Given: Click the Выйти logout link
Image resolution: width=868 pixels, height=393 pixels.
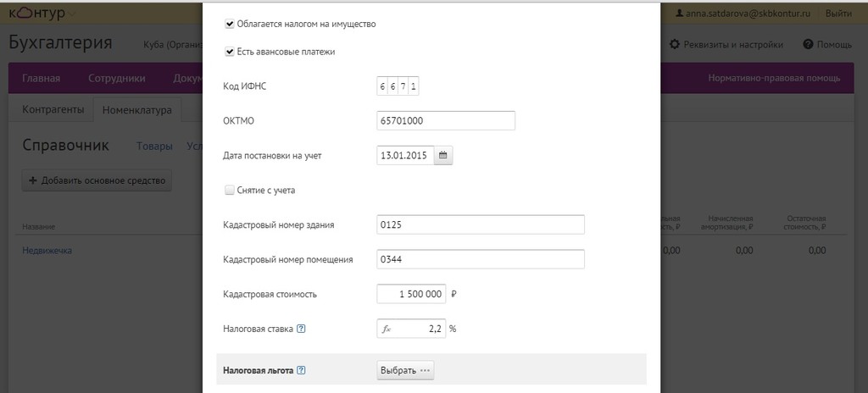Looking at the screenshot, I should (x=838, y=14).
